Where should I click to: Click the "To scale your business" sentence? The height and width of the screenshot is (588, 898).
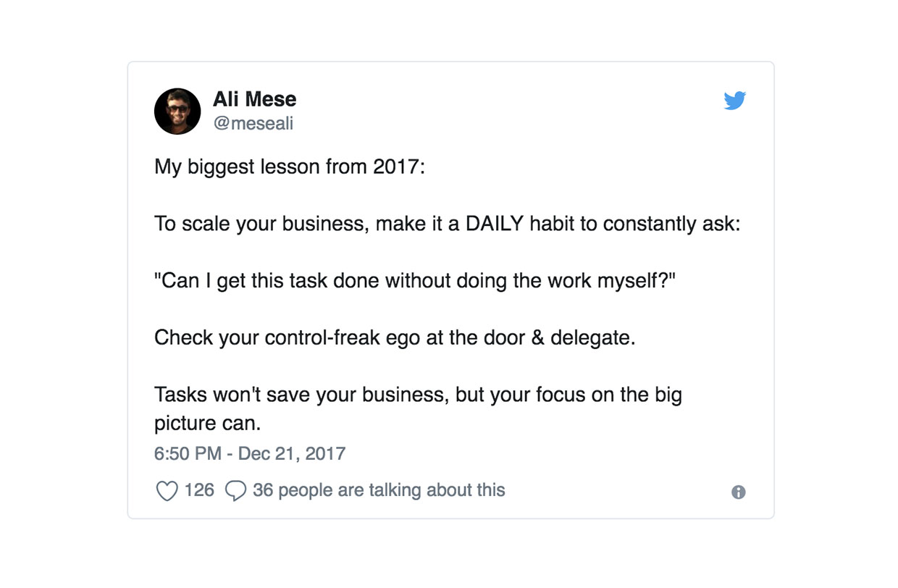261,224
